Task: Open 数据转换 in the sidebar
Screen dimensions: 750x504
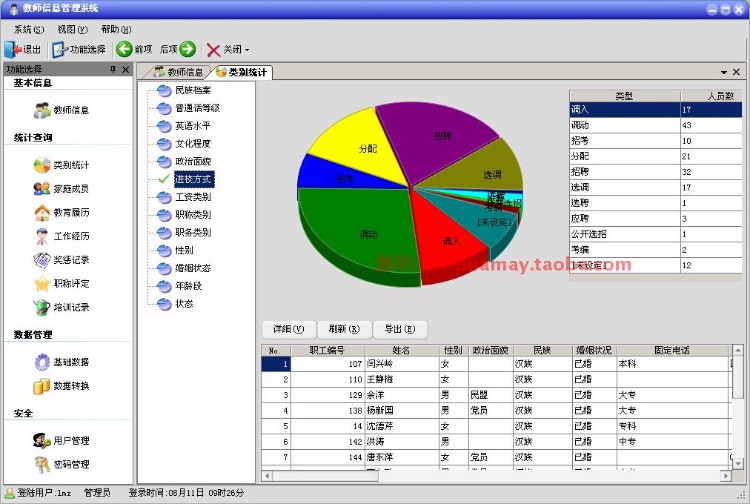Action: 61,385
